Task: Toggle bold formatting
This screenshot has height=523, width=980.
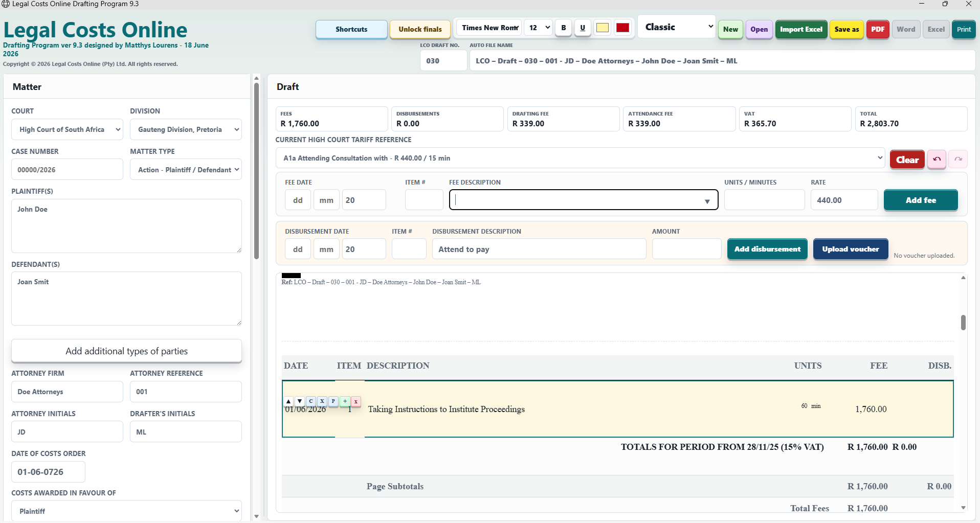Action: pyautogui.click(x=564, y=28)
